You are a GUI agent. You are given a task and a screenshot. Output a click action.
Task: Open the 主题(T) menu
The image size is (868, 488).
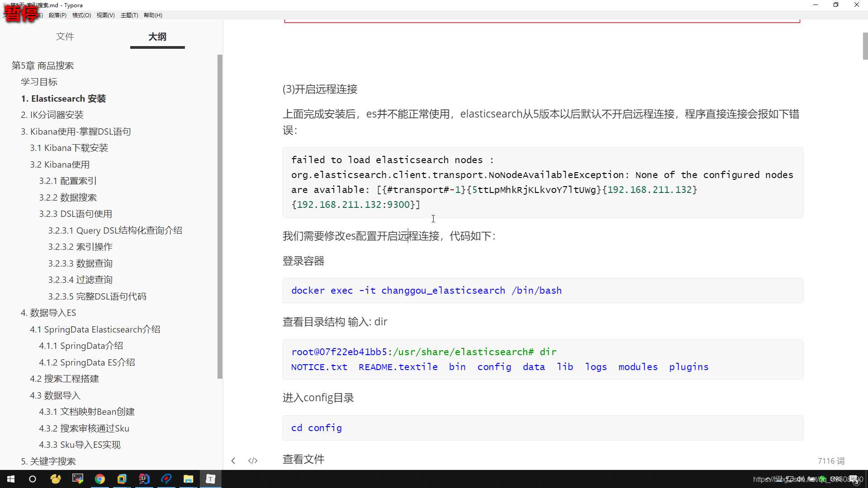129,15
